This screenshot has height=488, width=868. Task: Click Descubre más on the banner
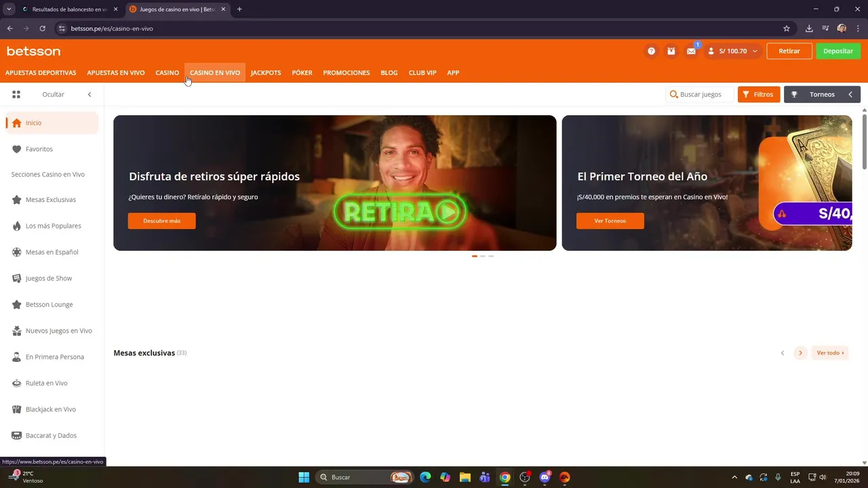(x=161, y=221)
